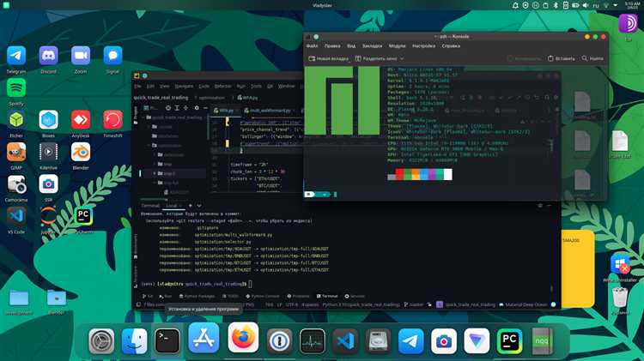644x361 pixels.
Task: Click the yellow sticky note on the desktop
Action: point(578,268)
